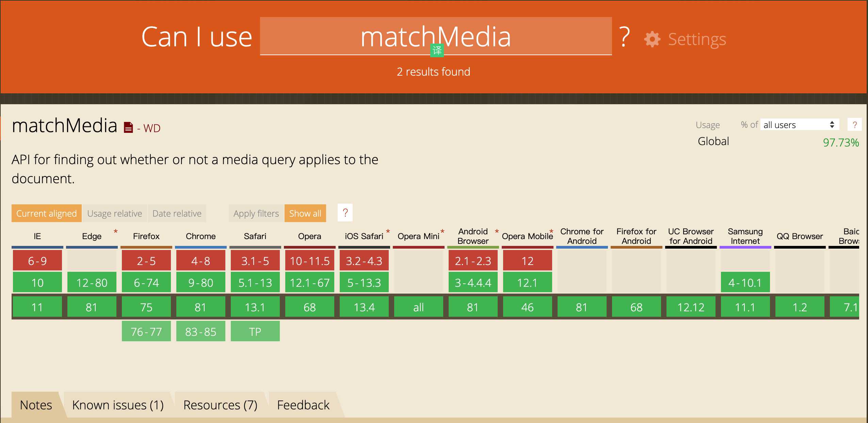Click the Edge notes asterisk
The height and width of the screenshot is (423, 868).
[116, 232]
